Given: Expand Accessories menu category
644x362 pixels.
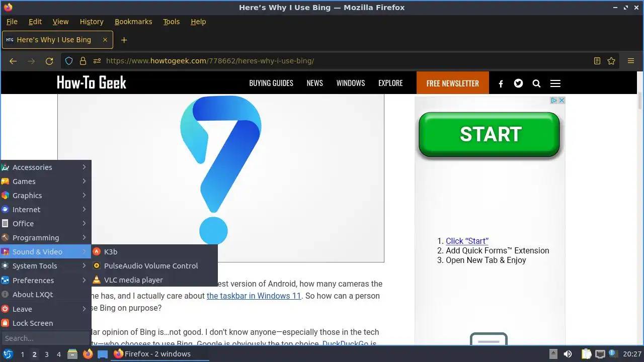Looking at the screenshot, I should coord(45,167).
